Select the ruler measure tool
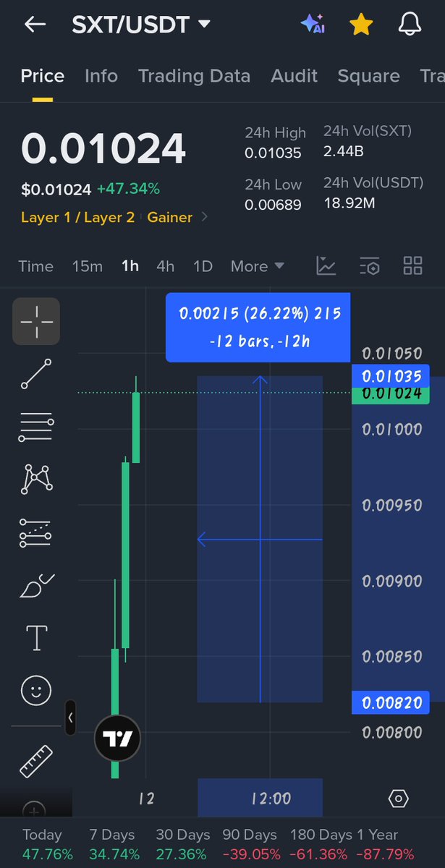Viewport: 445px width, 868px height. (x=36, y=761)
